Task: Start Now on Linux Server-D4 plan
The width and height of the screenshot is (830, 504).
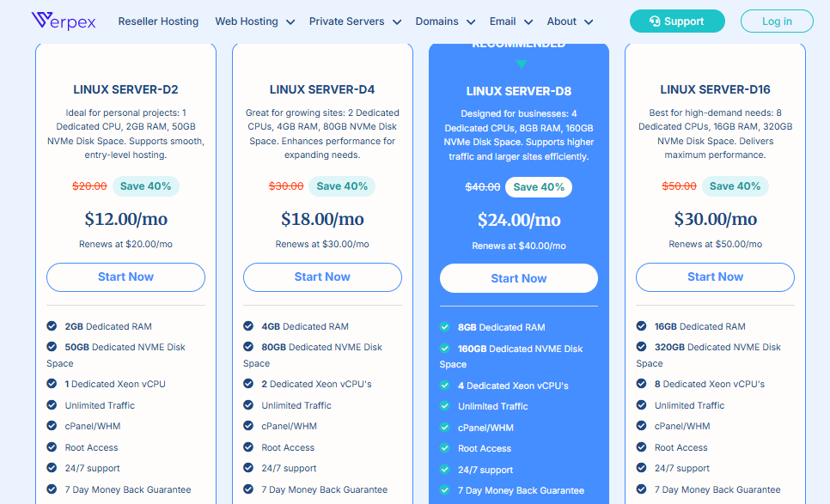Action: tap(322, 277)
